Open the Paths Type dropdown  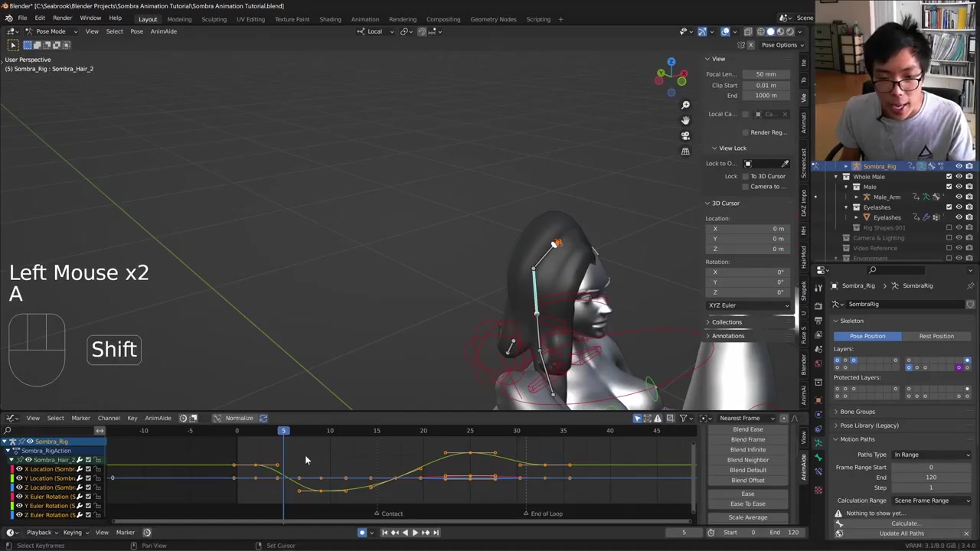(931, 455)
